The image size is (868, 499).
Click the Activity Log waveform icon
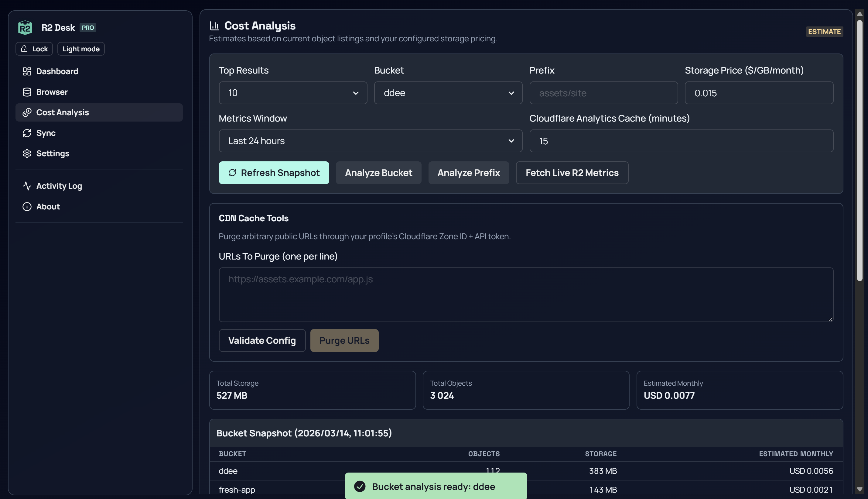coord(27,186)
